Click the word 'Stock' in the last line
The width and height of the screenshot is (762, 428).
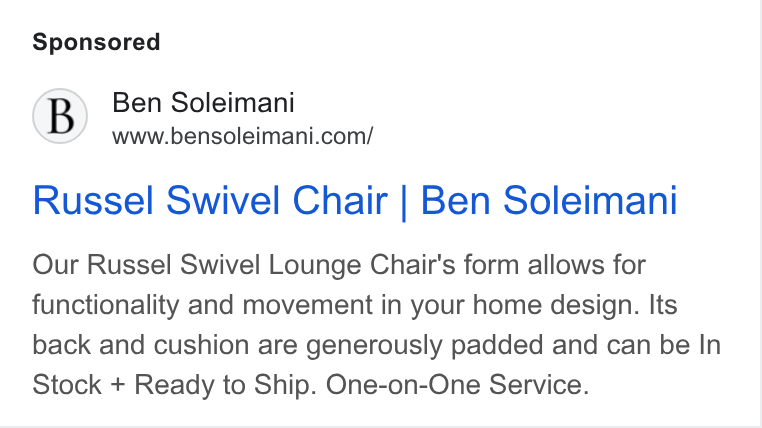pos(67,385)
